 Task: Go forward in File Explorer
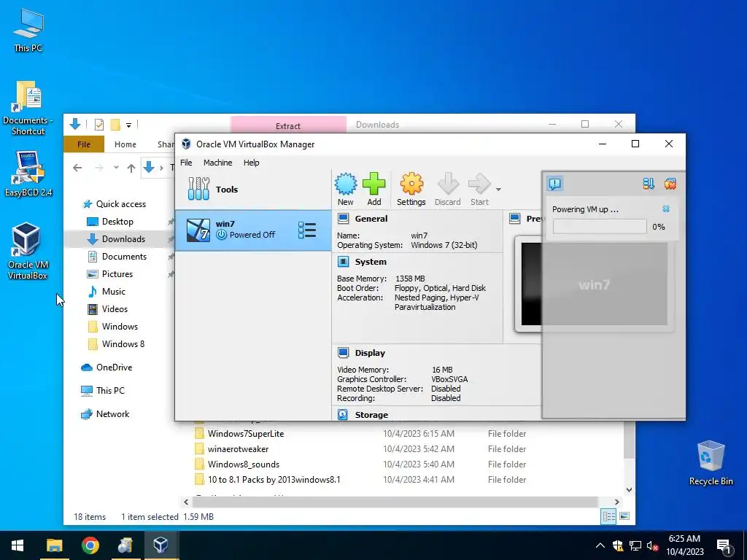[98, 168]
